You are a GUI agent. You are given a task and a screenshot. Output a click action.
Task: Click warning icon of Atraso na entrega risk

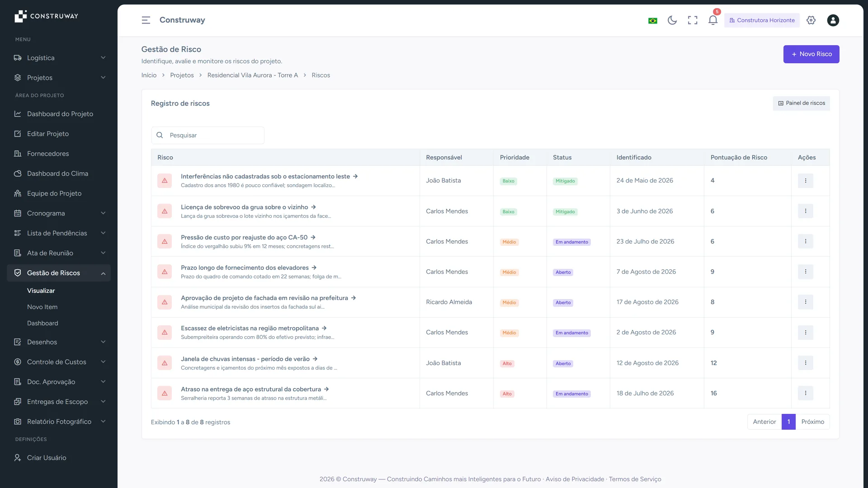pyautogui.click(x=165, y=393)
